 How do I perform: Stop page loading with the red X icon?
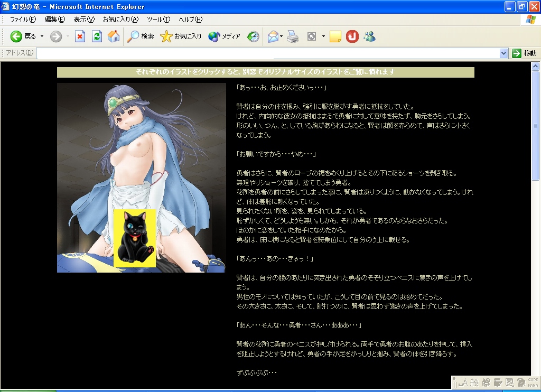(80, 36)
